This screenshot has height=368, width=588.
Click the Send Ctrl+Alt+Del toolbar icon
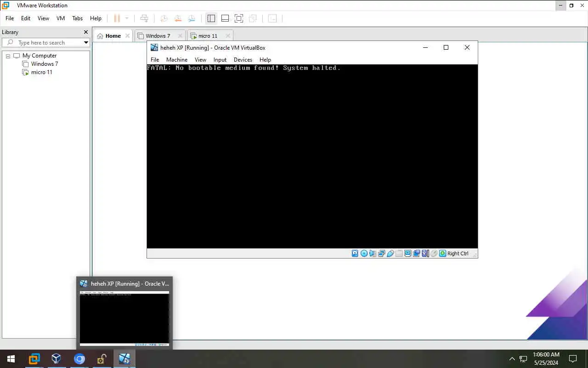point(144,18)
